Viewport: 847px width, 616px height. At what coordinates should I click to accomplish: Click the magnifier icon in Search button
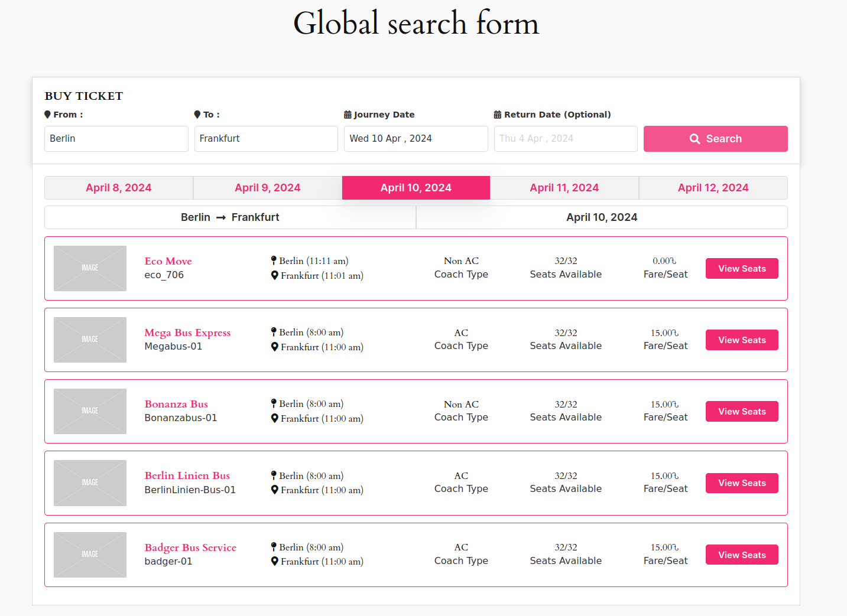click(695, 139)
